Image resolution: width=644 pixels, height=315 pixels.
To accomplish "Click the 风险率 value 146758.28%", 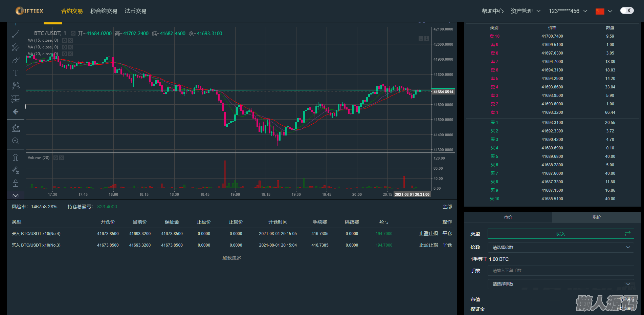I will point(44,207).
